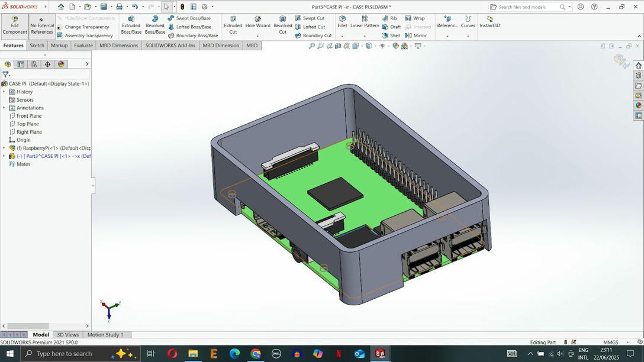644x362 pixels.
Task: Click the feature tree filter icon
Action: 5,75
